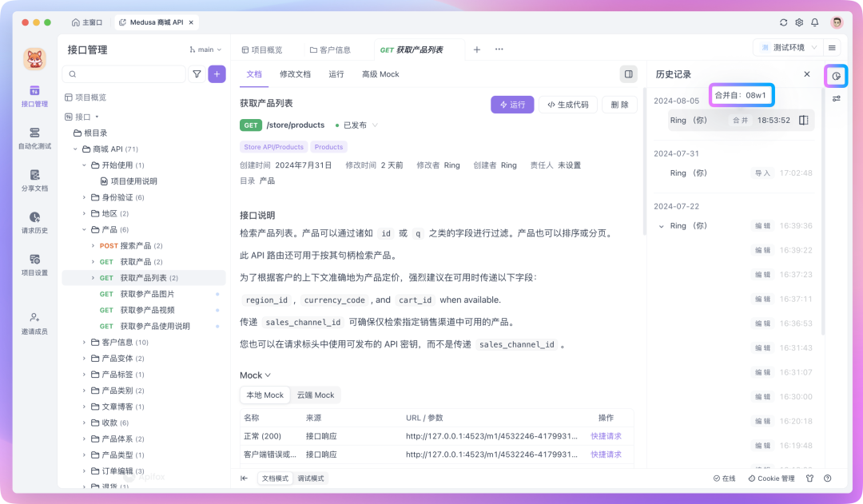Viewport: 863px width, 504px height.
Task: Click 删除 button
Action: pyautogui.click(x=620, y=105)
